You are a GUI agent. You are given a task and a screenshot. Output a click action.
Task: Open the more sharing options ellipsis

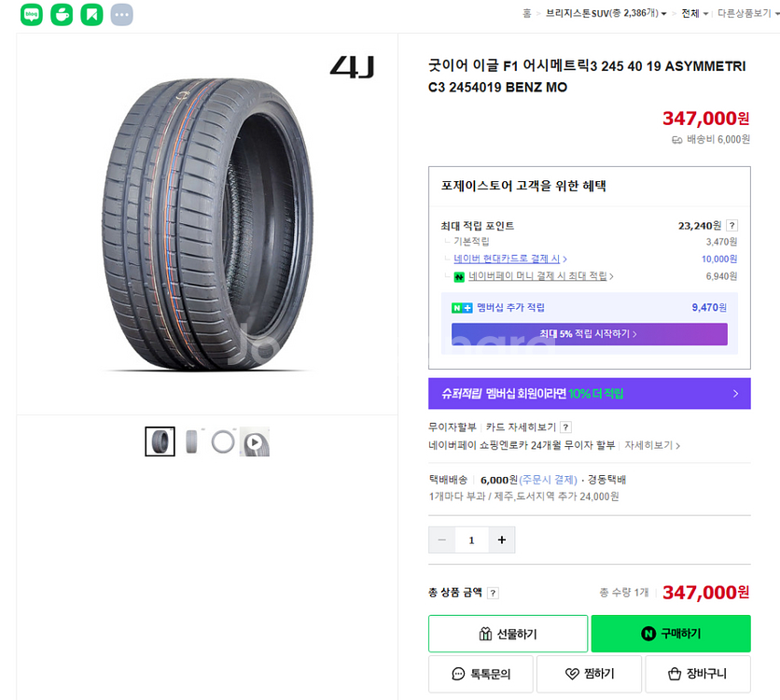tap(121, 15)
